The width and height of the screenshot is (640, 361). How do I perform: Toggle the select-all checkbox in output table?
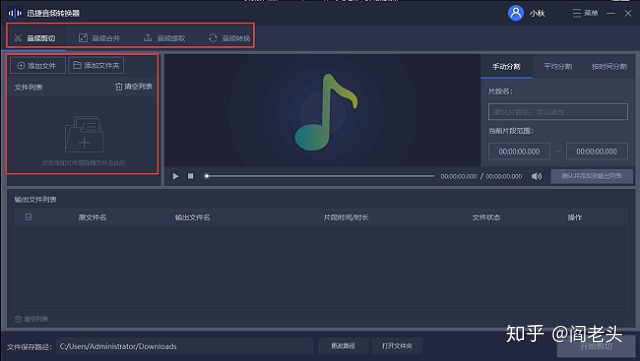click(29, 217)
